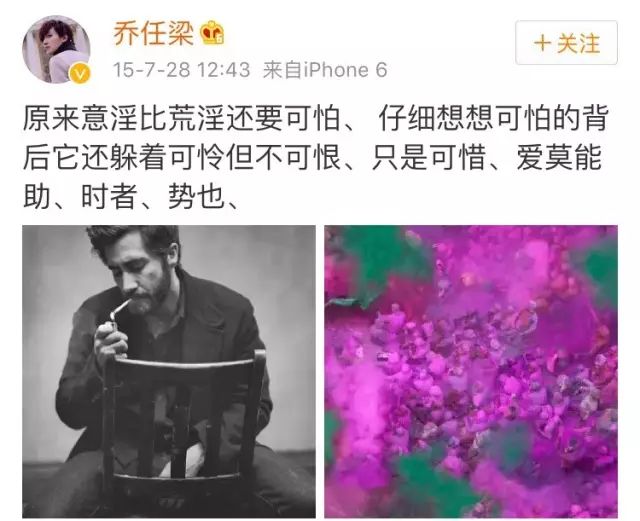The width and height of the screenshot is (640, 521).
Task: Click the phrase 只是可惜 in the post text
Action: [429, 158]
